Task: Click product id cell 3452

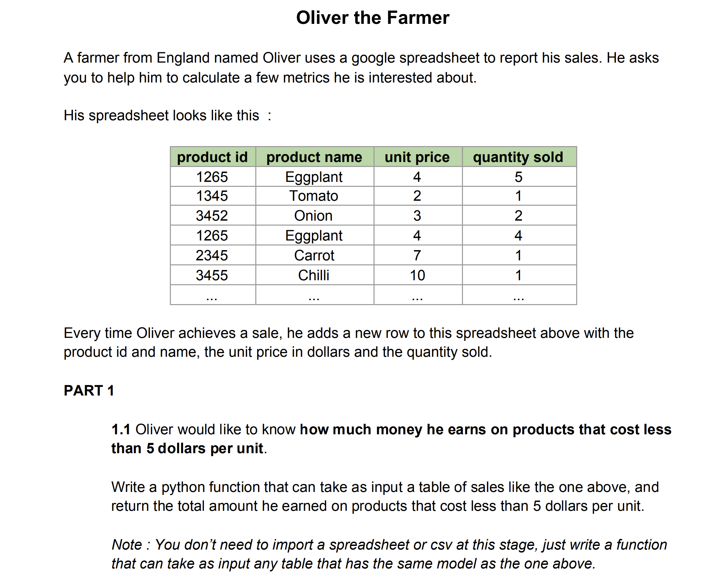Action: coord(213,216)
